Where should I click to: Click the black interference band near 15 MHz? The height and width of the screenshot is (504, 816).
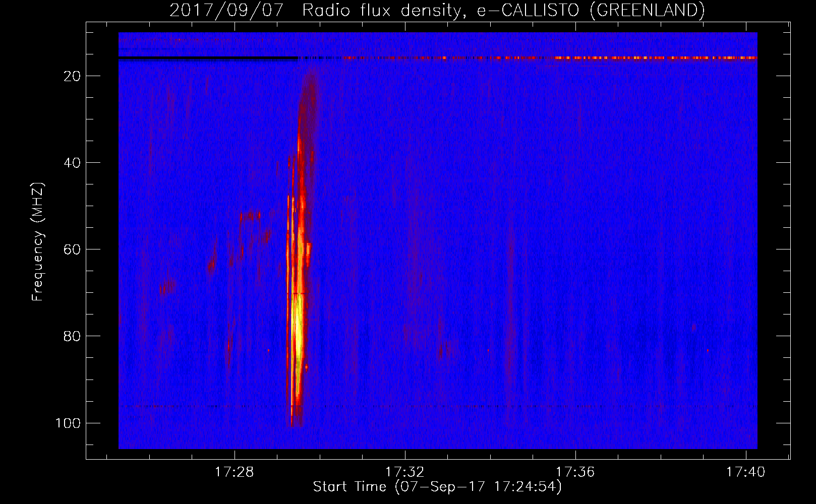point(208,58)
